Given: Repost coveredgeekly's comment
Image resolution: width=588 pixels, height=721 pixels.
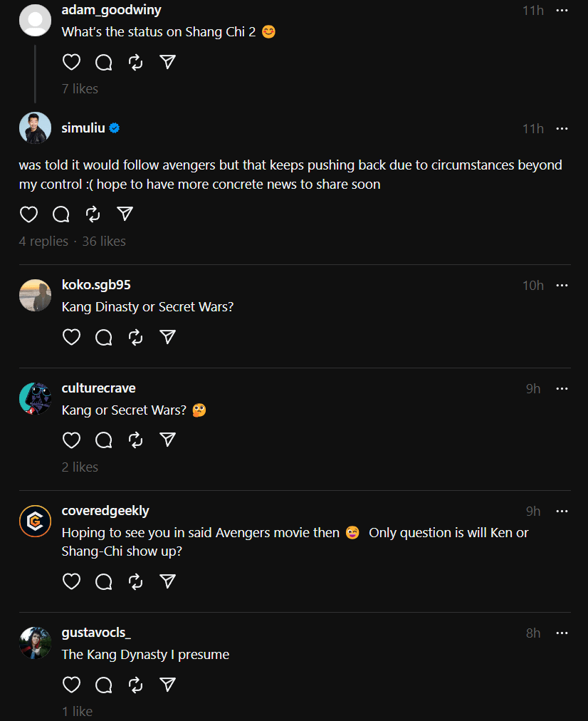Looking at the screenshot, I should point(136,582).
